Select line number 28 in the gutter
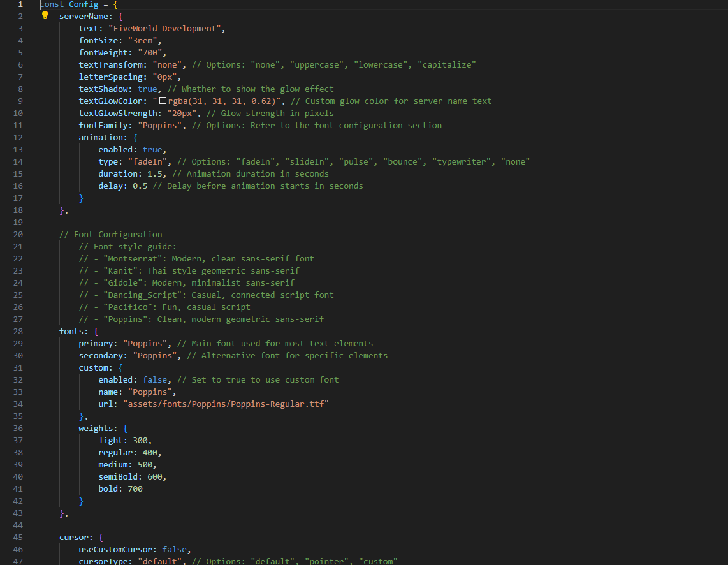 (17, 331)
